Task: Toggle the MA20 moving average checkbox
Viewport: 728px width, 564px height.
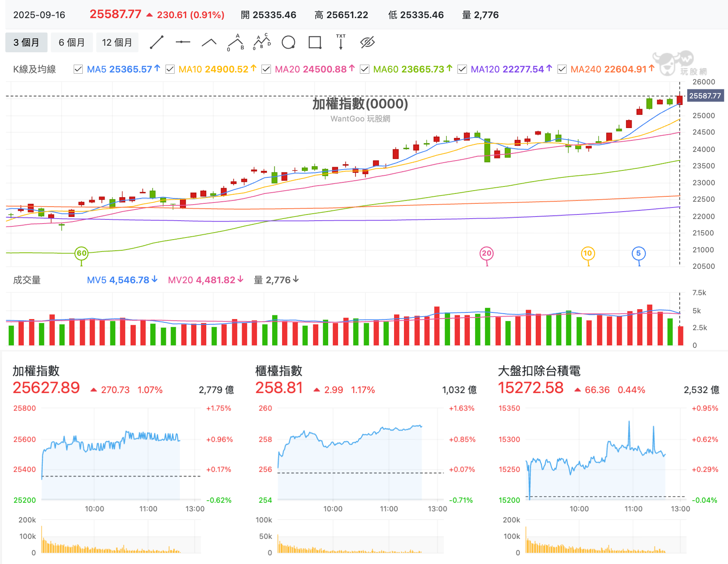Action: 266,69
